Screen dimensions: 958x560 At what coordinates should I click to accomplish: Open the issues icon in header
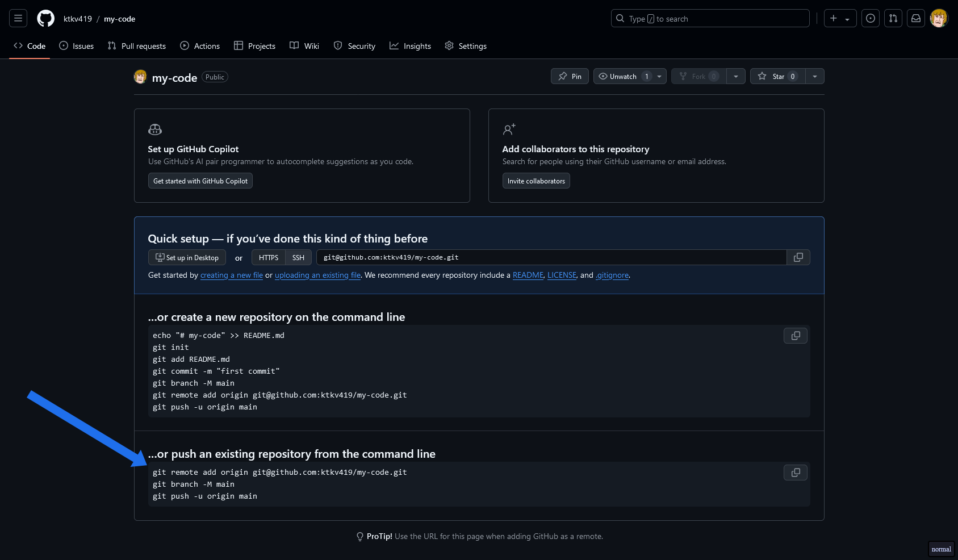[x=871, y=19]
